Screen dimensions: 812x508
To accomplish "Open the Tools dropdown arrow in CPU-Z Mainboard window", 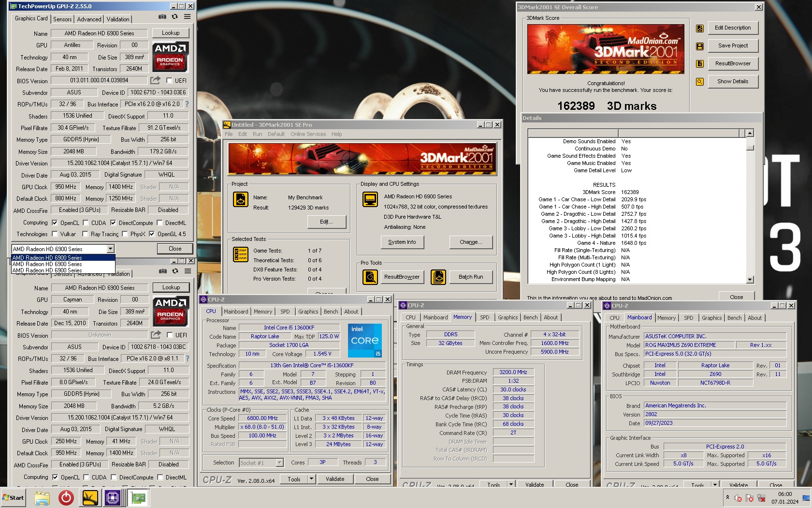I will pos(715,484).
